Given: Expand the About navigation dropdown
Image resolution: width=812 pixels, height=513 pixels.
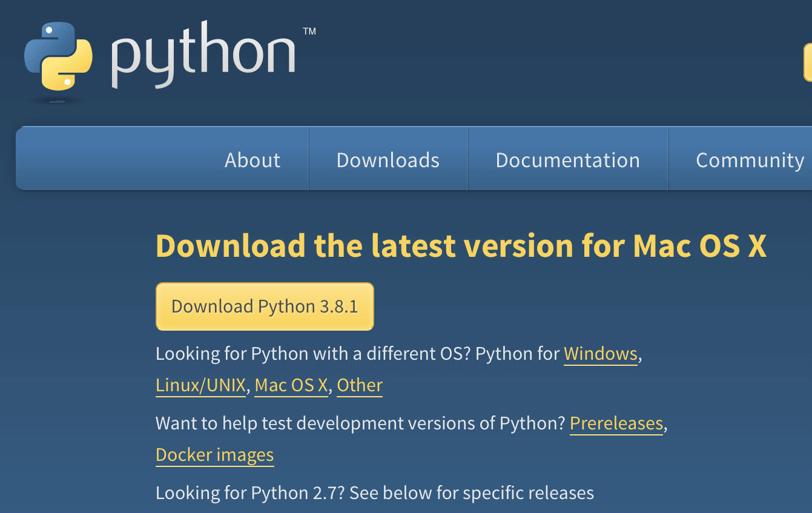Looking at the screenshot, I should tap(252, 159).
